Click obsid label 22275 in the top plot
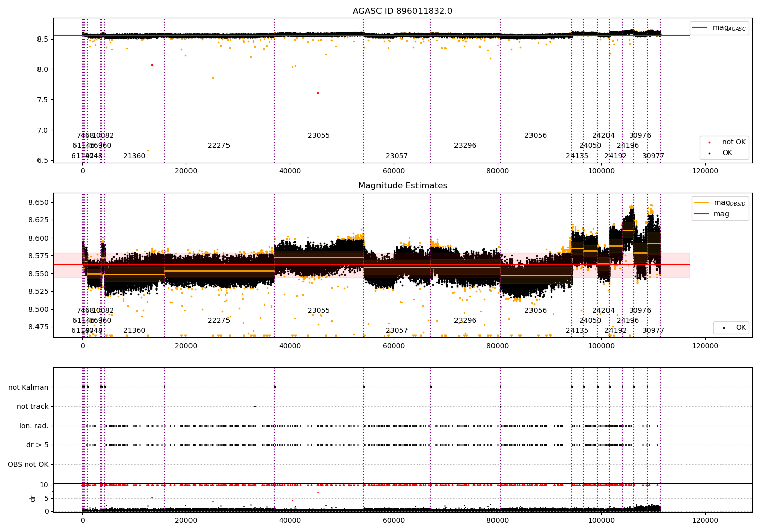 219,146
